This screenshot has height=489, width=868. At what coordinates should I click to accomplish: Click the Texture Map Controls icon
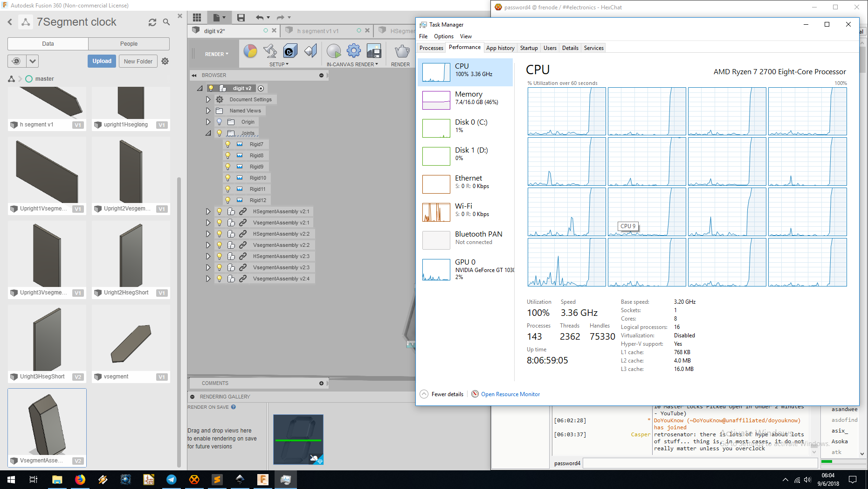[310, 50]
